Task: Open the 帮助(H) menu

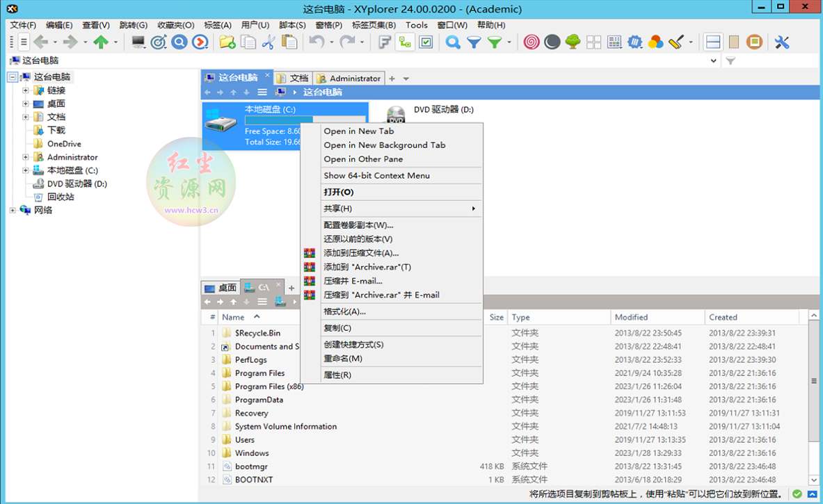Action: point(490,24)
